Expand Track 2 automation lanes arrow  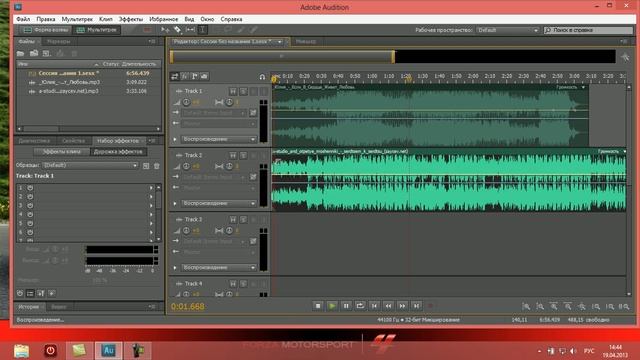click(175, 203)
